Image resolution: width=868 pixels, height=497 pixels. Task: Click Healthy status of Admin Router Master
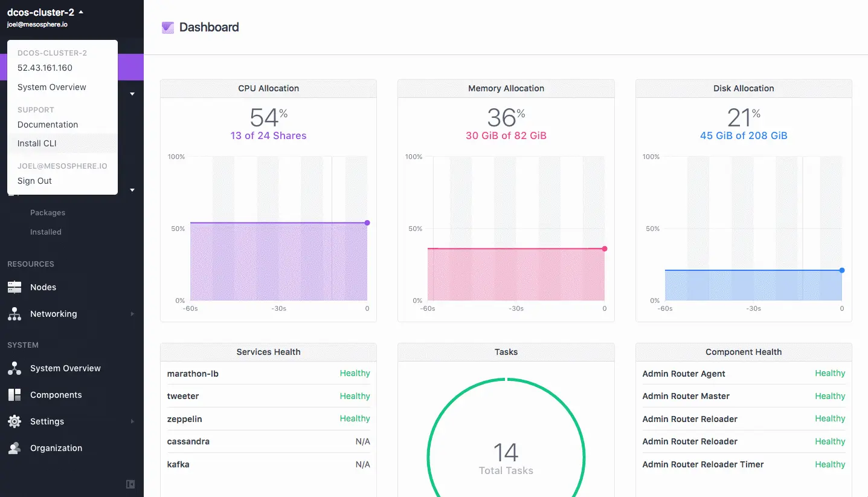pos(830,396)
